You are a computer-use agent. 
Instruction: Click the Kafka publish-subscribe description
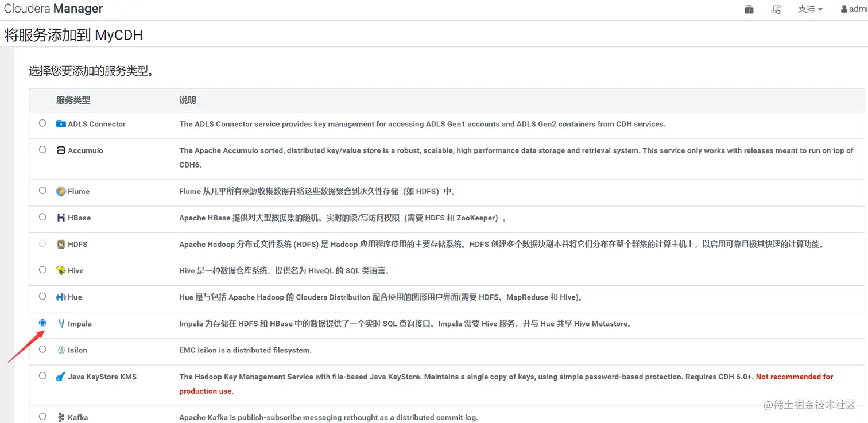click(328, 417)
